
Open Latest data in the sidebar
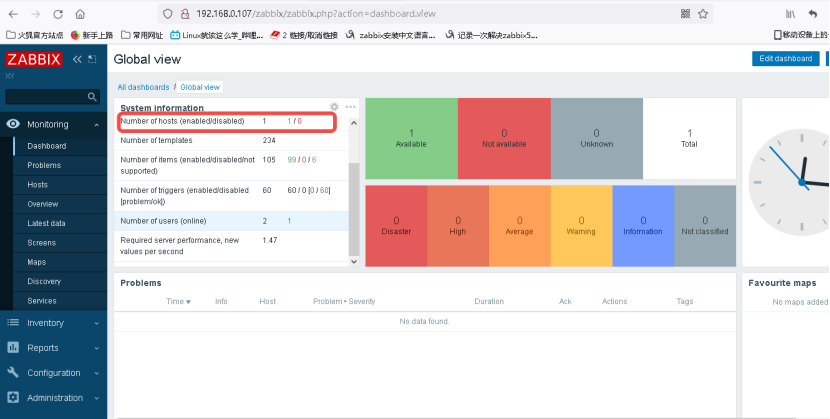(59, 223)
